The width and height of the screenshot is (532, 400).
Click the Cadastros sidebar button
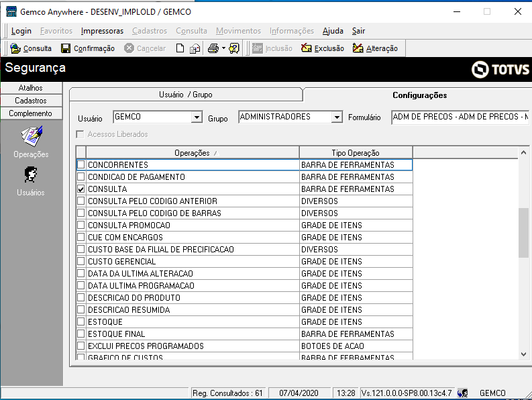point(31,101)
